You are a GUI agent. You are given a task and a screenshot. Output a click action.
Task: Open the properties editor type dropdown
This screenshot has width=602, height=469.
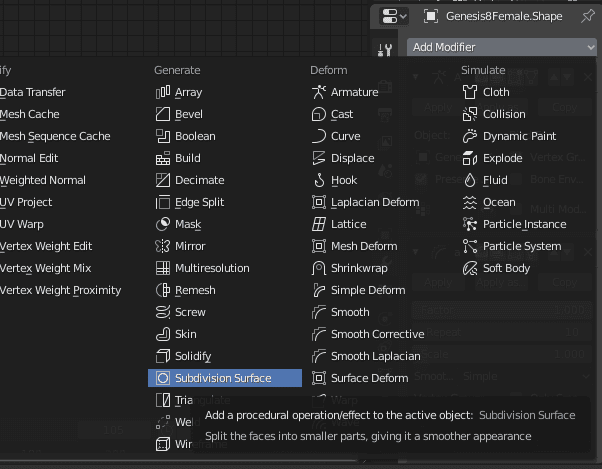pos(394,16)
